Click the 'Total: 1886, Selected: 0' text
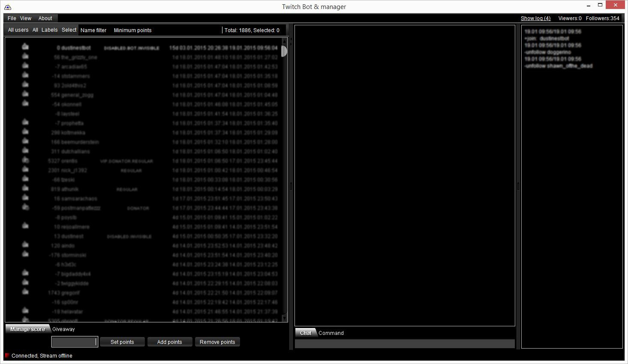The width and height of the screenshot is (628, 364). click(252, 30)
